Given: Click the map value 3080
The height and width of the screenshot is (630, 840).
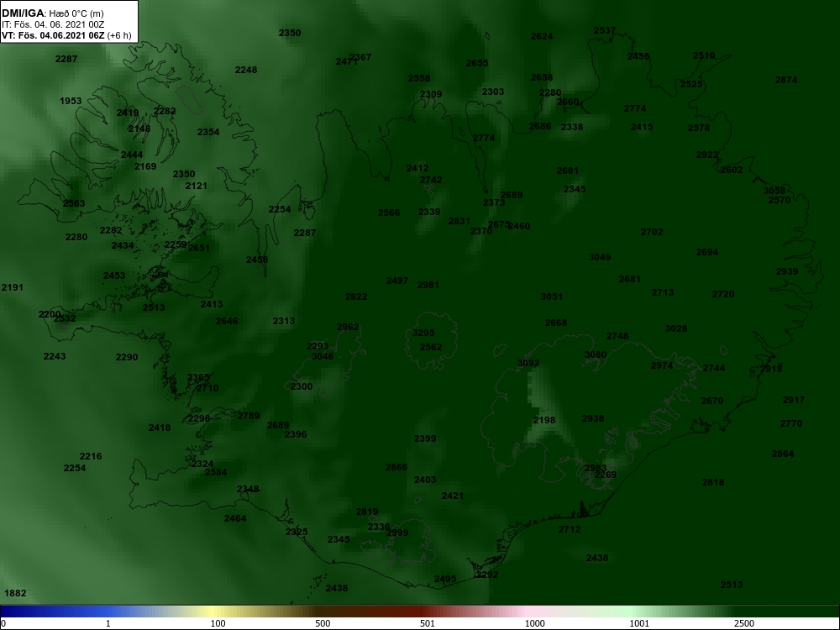Looking at the screenshot, I should click(596, 354).
